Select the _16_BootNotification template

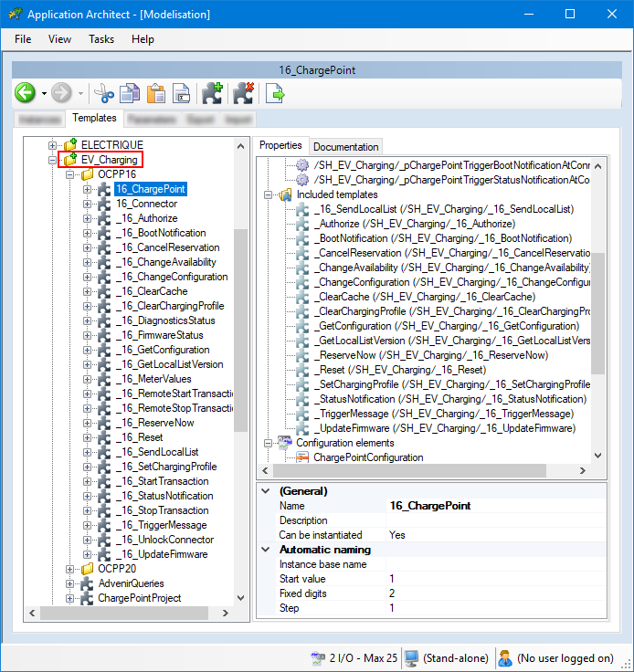tap(161, 233)
